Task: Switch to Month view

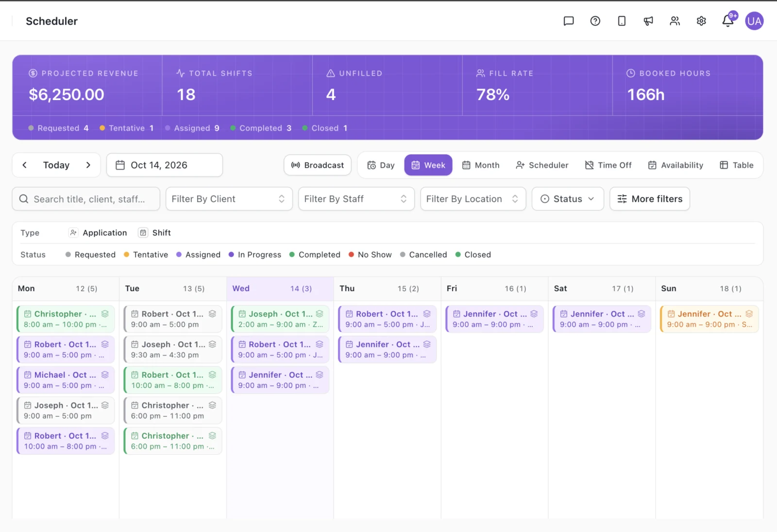Action: [x=481, y=165]
